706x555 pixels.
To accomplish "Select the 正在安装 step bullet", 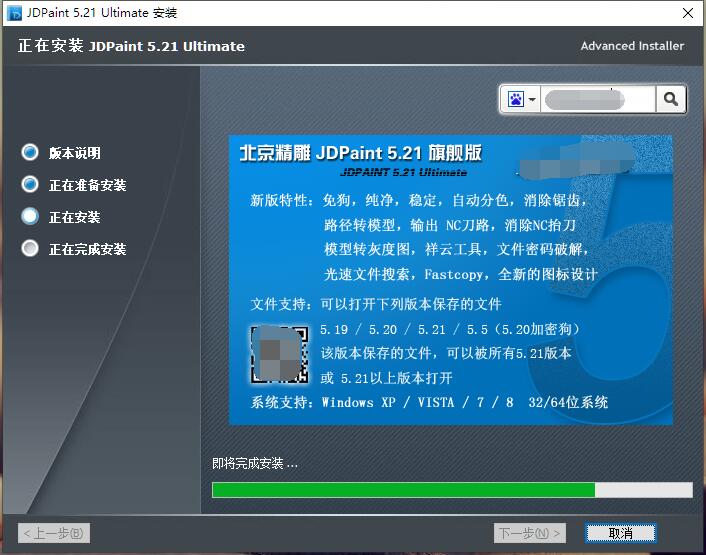I will click(30, 217).
